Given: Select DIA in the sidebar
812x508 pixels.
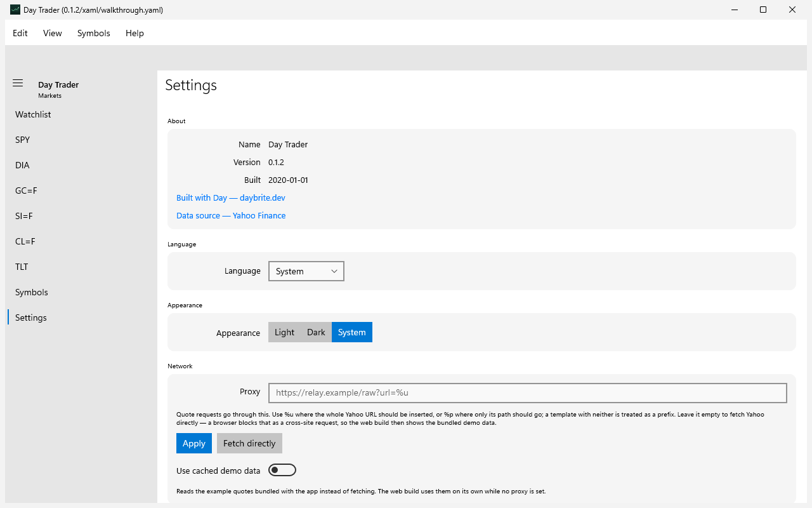Looking at the screenshot, I should tap(81, 165).
